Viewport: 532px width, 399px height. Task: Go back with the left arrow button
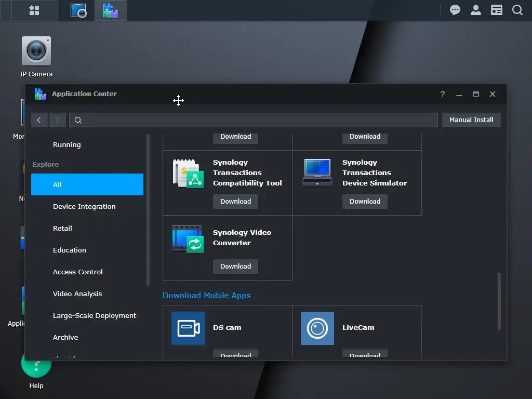tap(39, 120)
